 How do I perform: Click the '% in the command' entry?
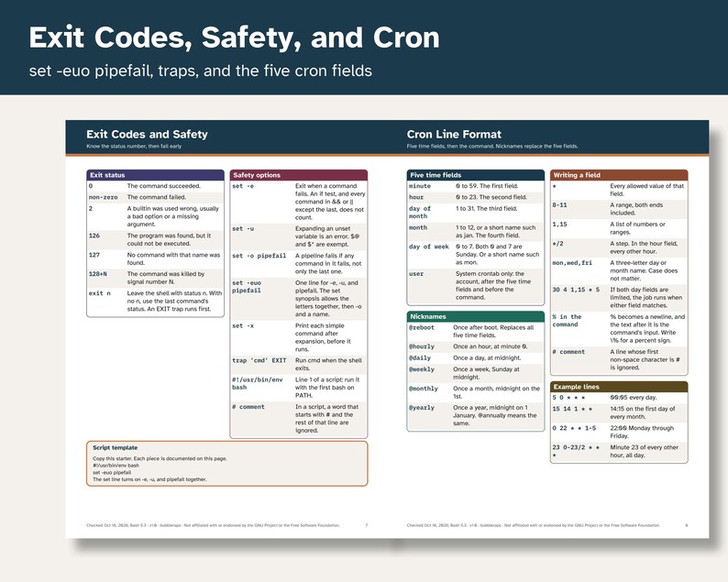[567, 321]
